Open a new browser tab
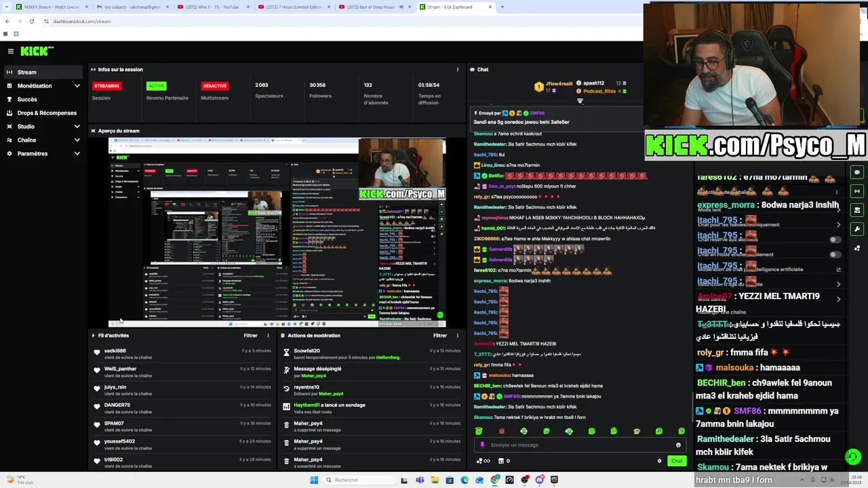 (502, 7)
